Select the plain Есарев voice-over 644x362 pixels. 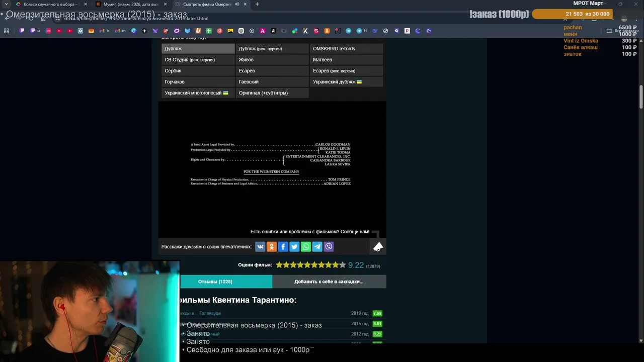pos(272,71)
